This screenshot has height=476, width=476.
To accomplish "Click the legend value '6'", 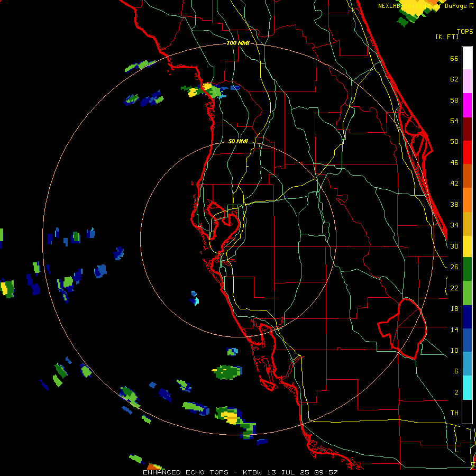I will click(456, 371).
